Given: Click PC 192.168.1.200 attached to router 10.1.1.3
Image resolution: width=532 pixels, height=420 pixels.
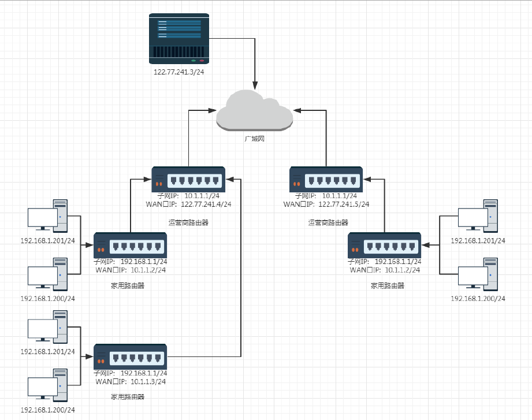Looking at the screenshot, I should click(x=47, y=385).
